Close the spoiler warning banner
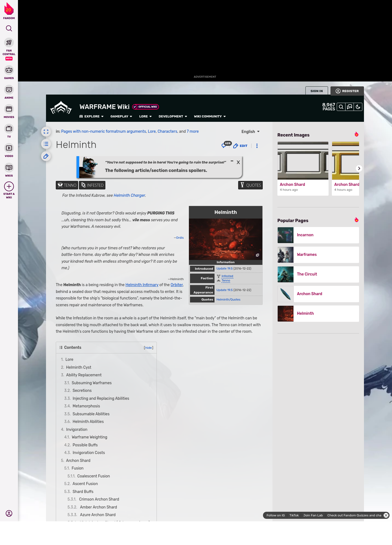Screen dimensions: 392x545 point(238,162)
